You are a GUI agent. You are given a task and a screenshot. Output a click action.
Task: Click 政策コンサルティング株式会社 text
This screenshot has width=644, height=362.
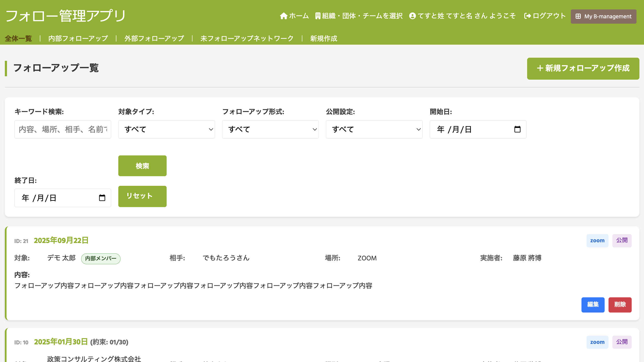coord(94,359)
